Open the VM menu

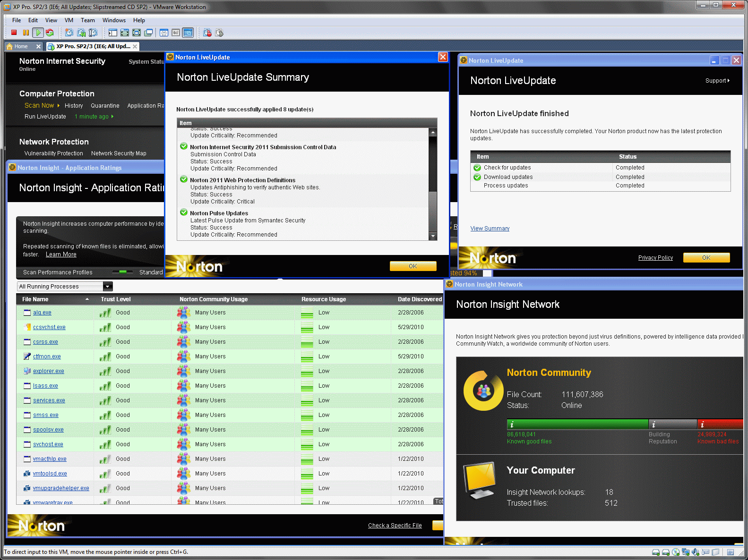pos(69,20)
